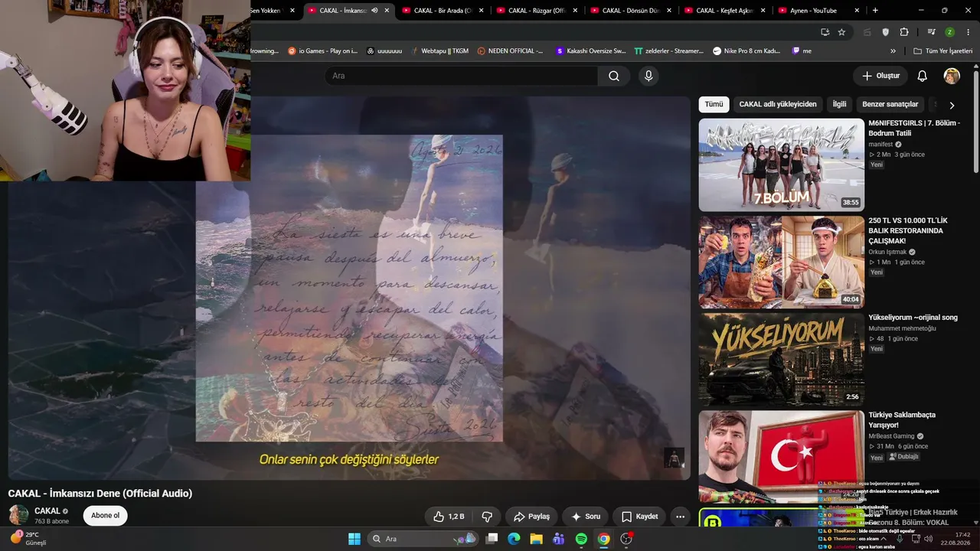
Task: Dislike the video with thumbs down
Action: pyautogui.click(x=487, y=517)
